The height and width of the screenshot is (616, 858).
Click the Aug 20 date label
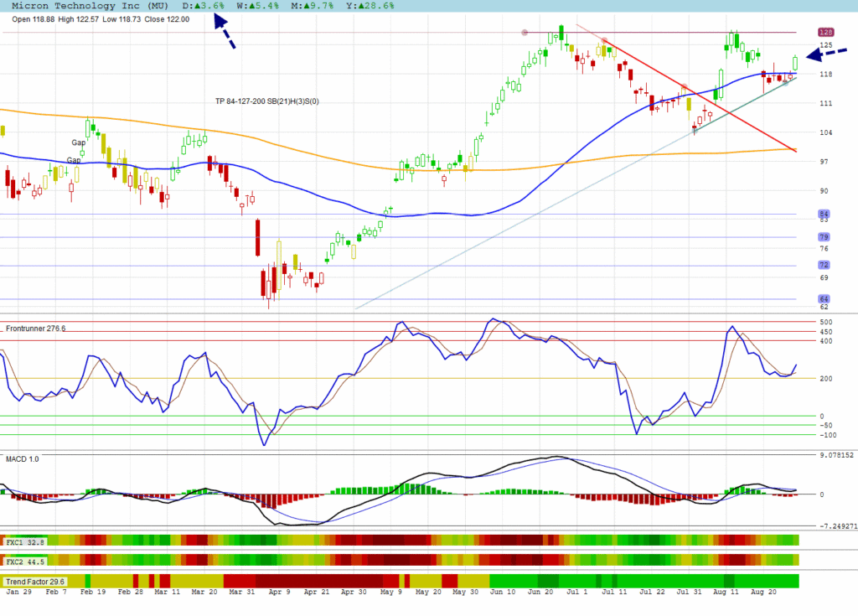[763, 592]
